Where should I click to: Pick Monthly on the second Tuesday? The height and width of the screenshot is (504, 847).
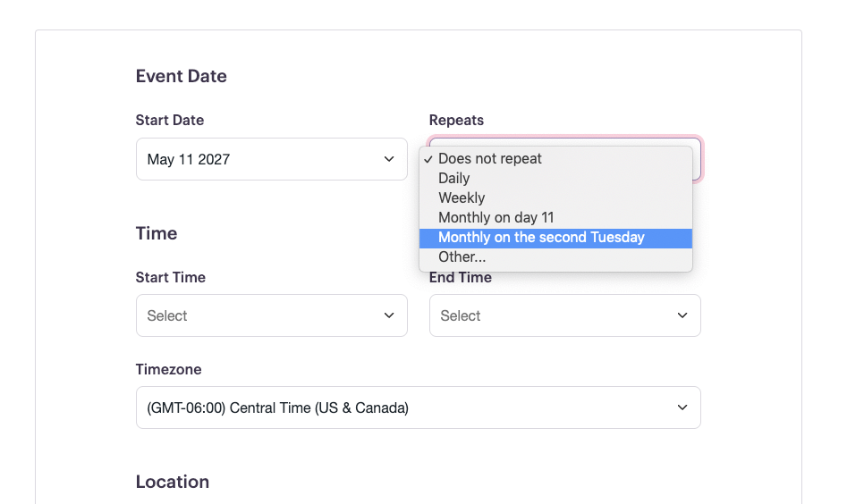541,238
